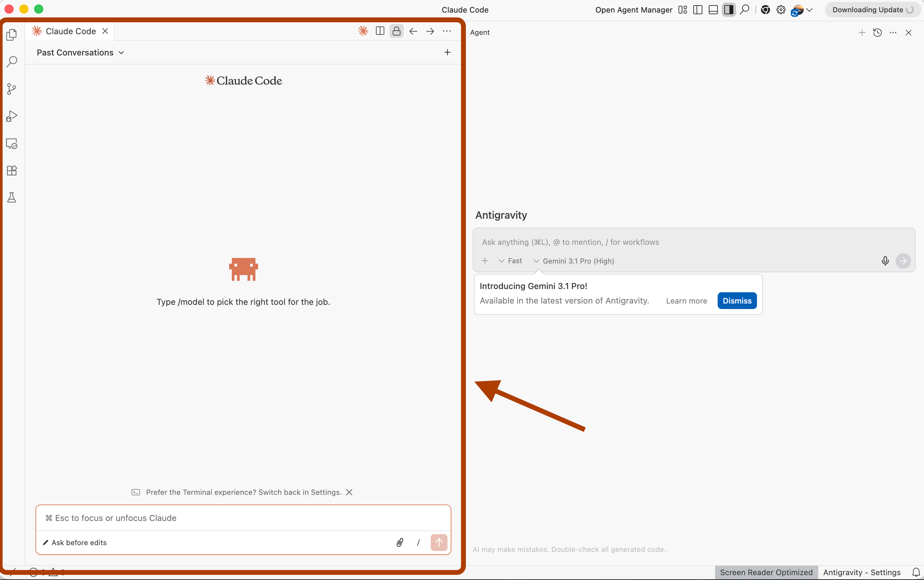Open the Explorer files icon in sidebar
Viewport: 924px width, 580px height.
[x=12, y=35]
